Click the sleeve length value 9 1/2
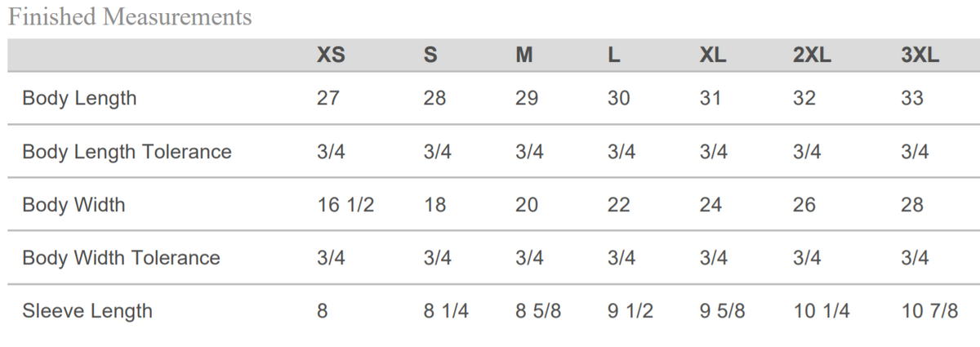980x347 pixels. point(630,311)
